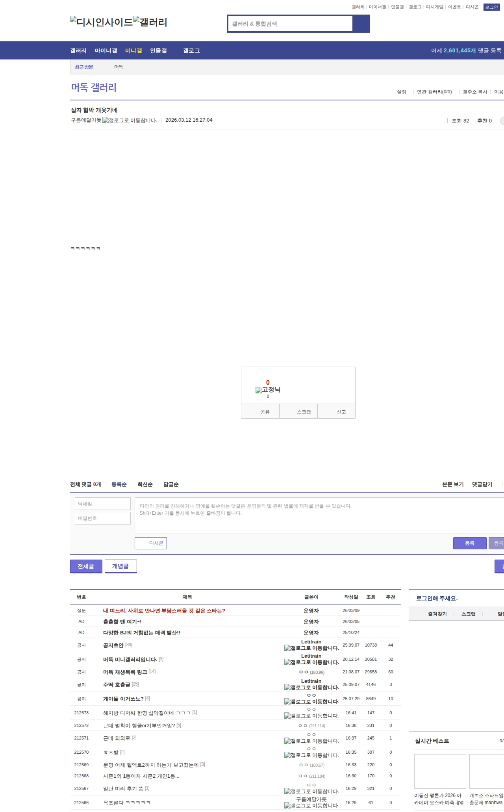Open the 디시콘 emoticon picker
The height and width of the screenshot is (812, 504).
coord(151,543)
